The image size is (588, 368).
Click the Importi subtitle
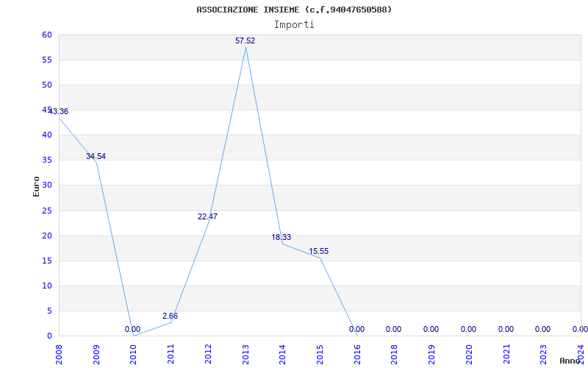pyautogui.click(x=294, y=25)
